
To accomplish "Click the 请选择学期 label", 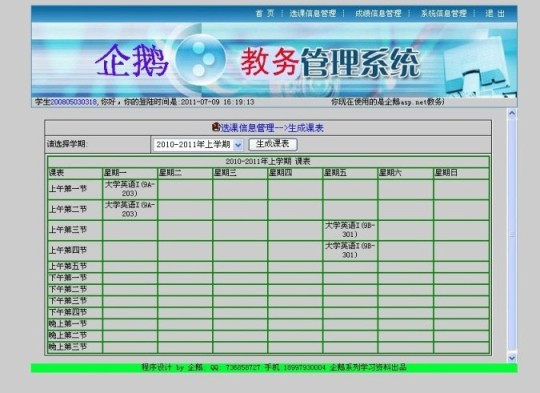I will coord(67,144).
